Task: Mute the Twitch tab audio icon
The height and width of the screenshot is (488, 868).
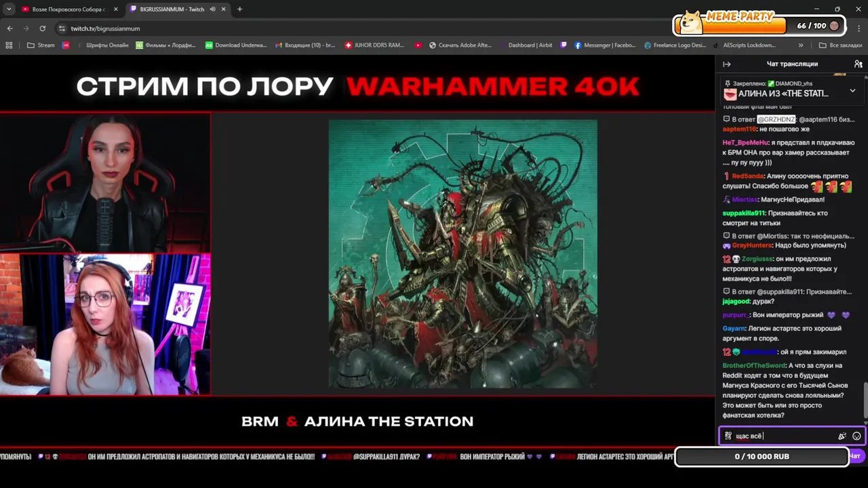Action: 212,9
